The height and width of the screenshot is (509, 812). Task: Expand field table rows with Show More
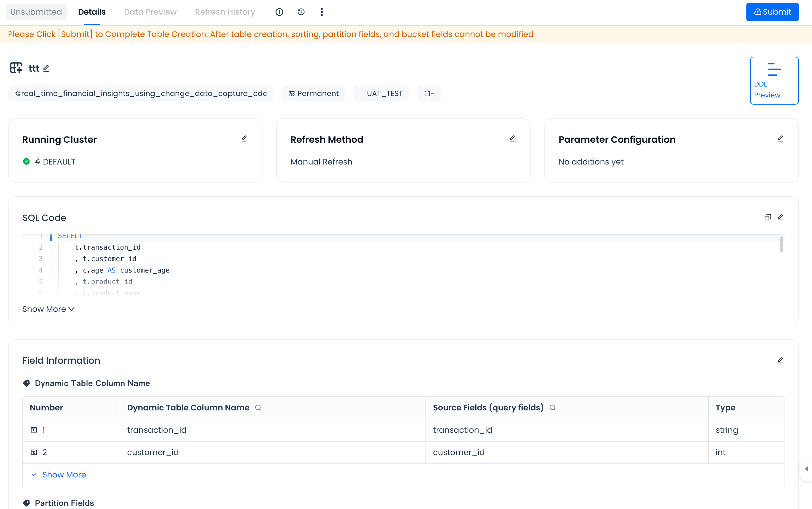point(64,475)
